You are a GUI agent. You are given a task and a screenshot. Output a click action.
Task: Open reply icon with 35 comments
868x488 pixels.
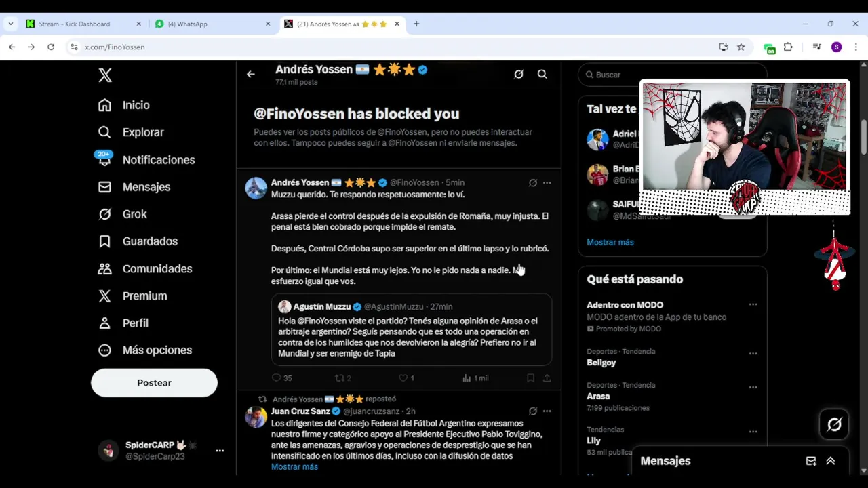click(277, 378)
